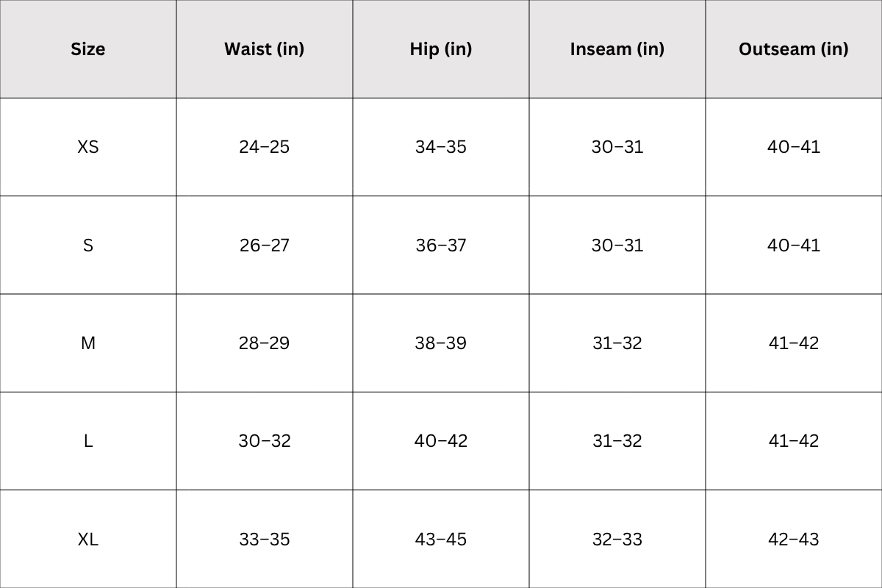Viewport: 882px width, 588px height.
Task: Click the 33–35 waist cell
Action: pos(265,539)
